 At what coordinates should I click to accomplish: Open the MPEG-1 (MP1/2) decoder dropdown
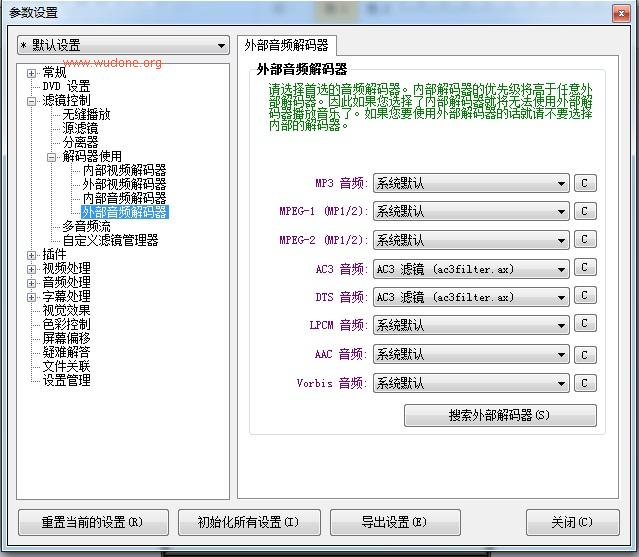[x=471, y=211]
